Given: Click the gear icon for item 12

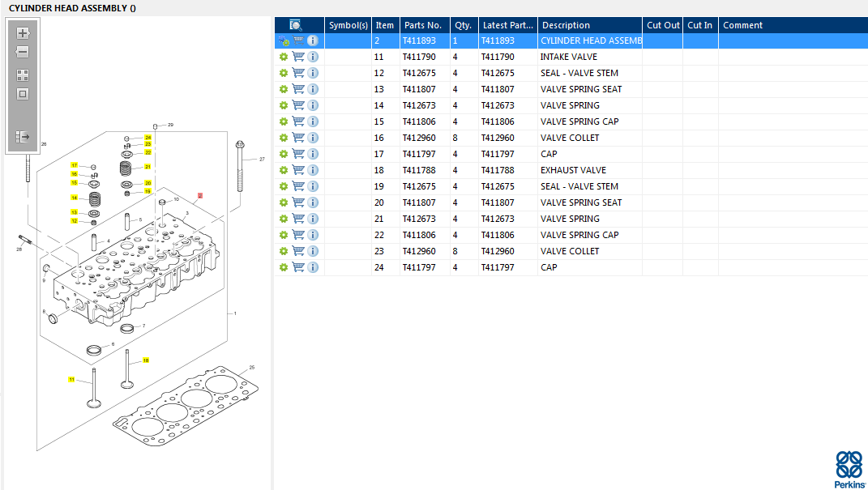Looking at the screenshot, I should 284,73.
